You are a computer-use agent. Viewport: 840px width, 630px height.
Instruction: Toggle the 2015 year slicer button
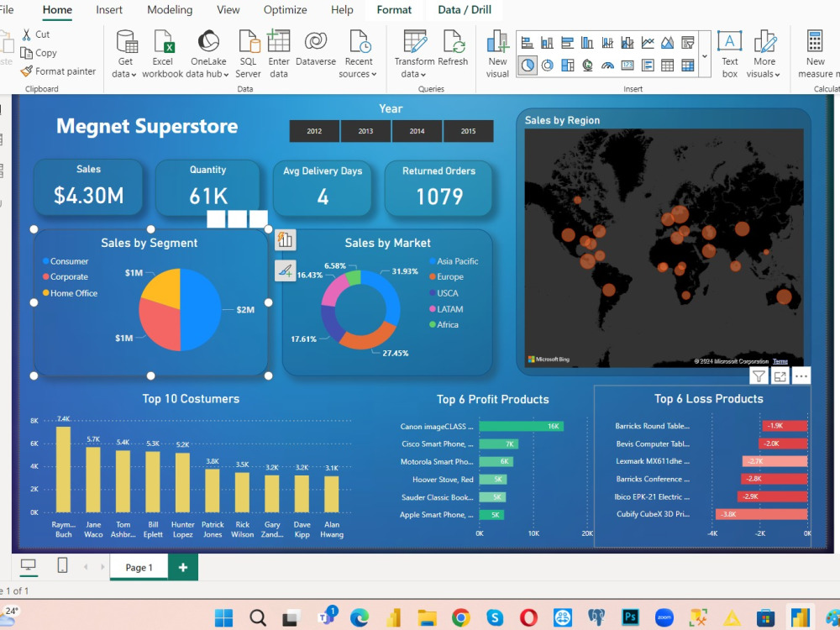[468, 131]
